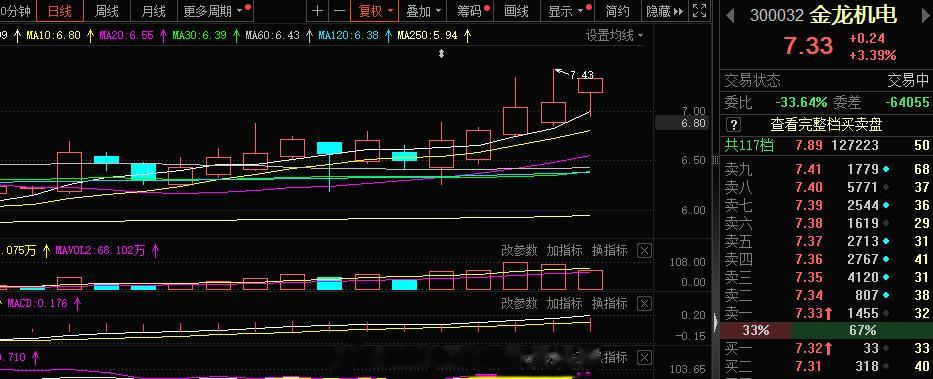This screenshot has width=933, height=379.
Task: Select the MA10:6.80 label
Action: [x=53, y=36]
